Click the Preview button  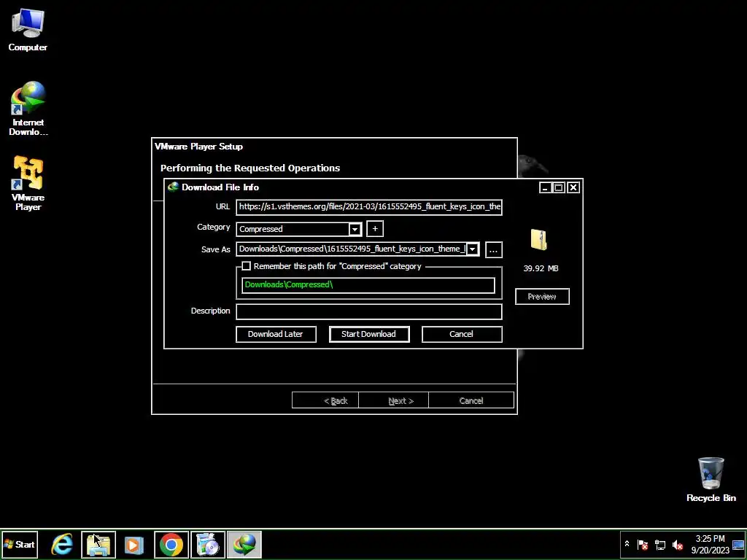pyautogui.click(x=542, y=297)
